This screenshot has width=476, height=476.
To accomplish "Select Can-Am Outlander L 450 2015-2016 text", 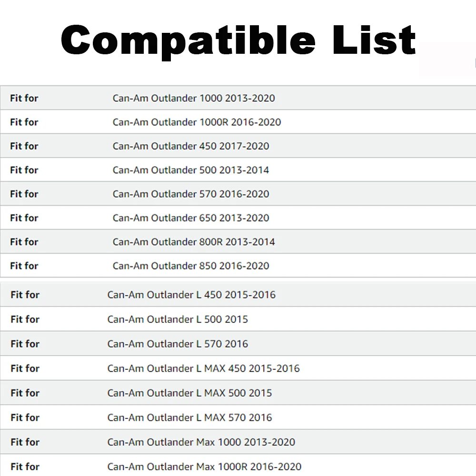I will coord(191,295).
